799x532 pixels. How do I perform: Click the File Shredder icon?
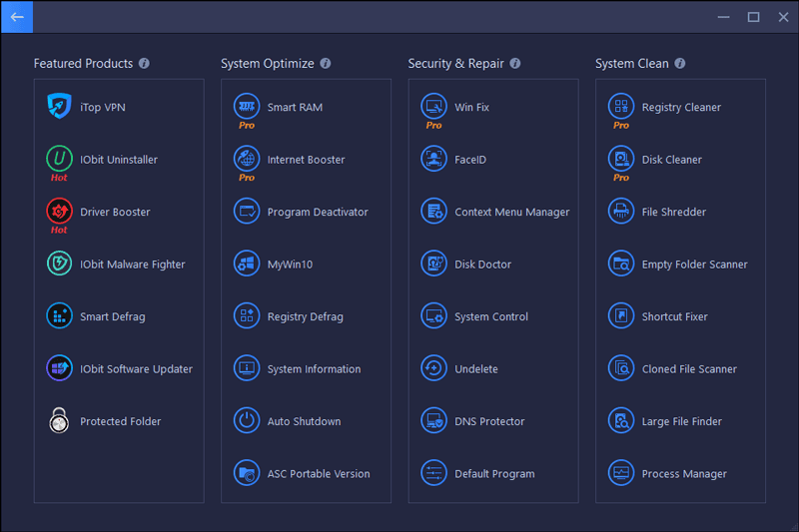[621, 211]
